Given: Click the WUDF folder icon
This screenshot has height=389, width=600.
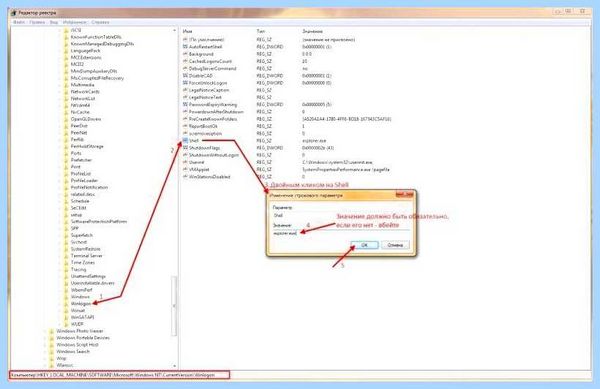Looking at the screenshot, I should 66,324.
